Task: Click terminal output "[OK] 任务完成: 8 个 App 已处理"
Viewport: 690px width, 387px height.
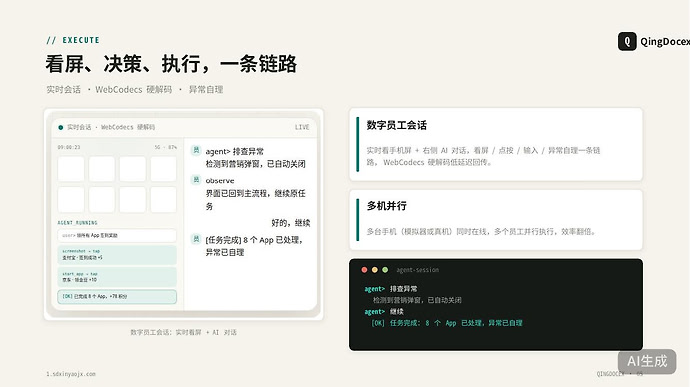Action: [447, 323]
